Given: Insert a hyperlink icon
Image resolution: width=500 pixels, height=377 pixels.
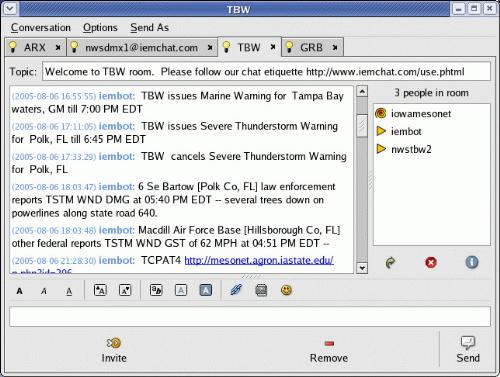Looking at the screenshot, I should click(x=236, y=290).
